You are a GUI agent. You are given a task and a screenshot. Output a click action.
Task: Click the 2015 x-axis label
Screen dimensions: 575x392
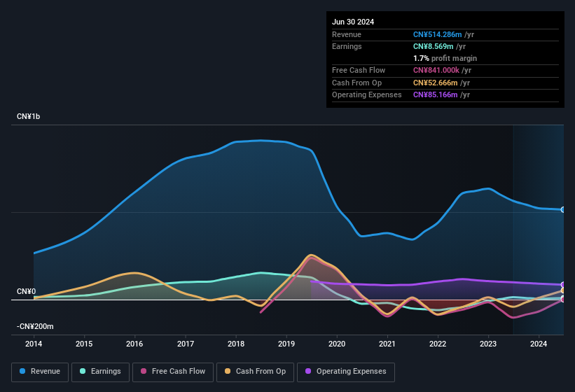coord(84,344)
